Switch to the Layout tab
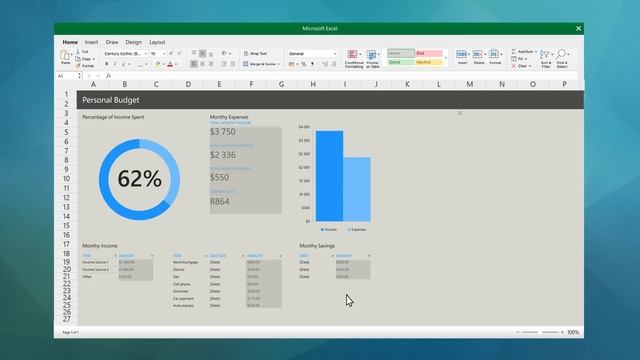The height and width of the screenshot is (360, 640). pyautogui.click(x=157, y=42)
